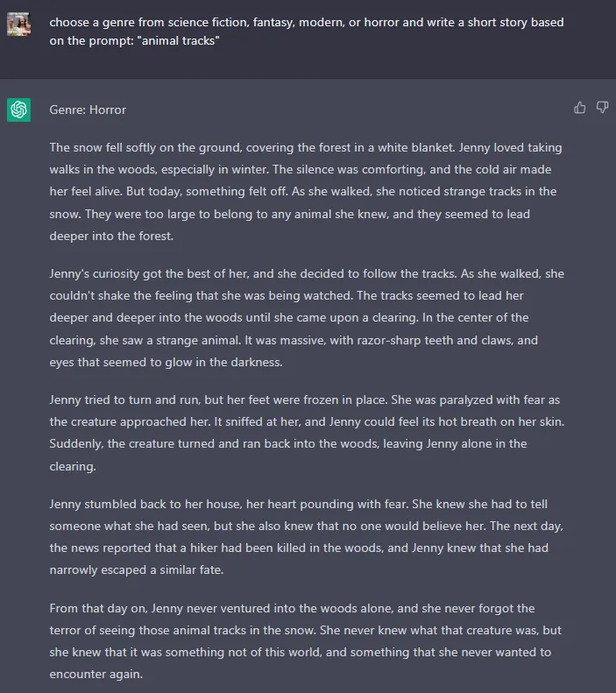Click the final paragraph starting "From that day on"
Image resolution: width=616 pixels, height=693 pixels.
click(x=305, y=641)
